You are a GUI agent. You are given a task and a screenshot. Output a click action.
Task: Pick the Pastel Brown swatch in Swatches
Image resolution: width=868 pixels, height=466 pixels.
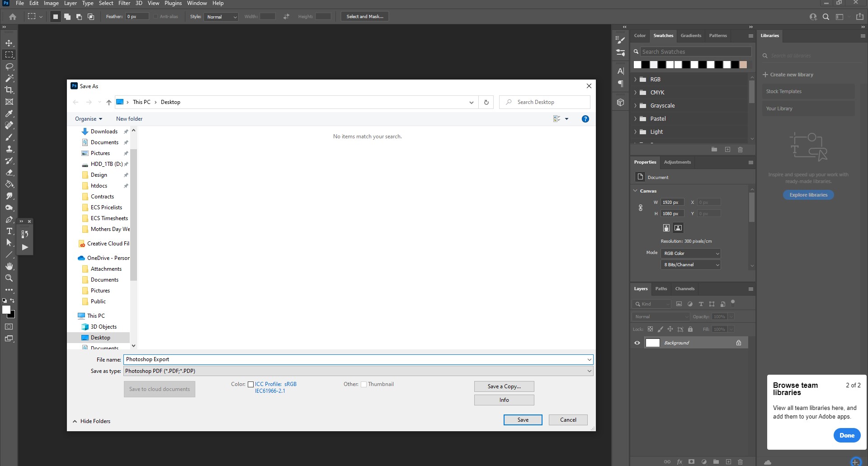743,65
